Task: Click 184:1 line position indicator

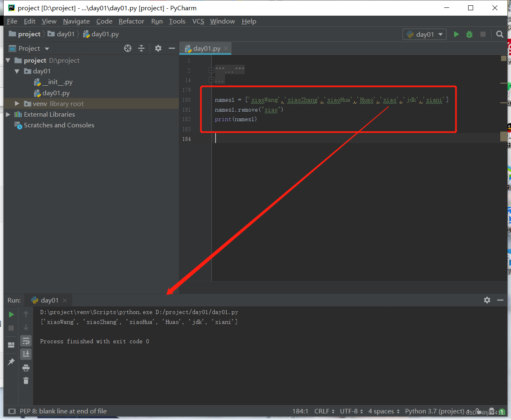Action: click(300, 411)
